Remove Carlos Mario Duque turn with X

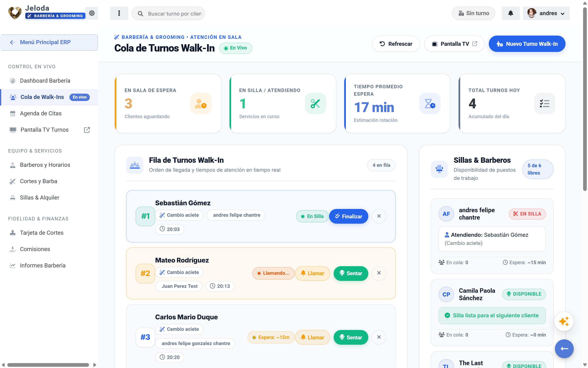coord(379,337)
